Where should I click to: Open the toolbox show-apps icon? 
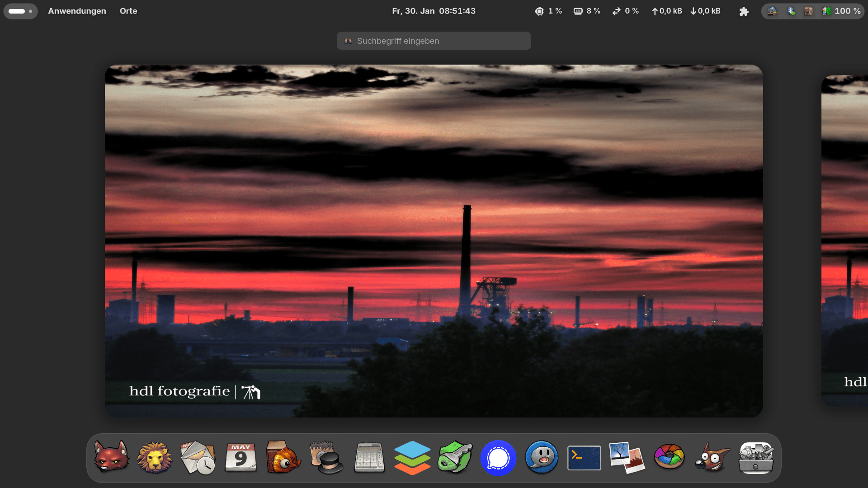[756, 457]
